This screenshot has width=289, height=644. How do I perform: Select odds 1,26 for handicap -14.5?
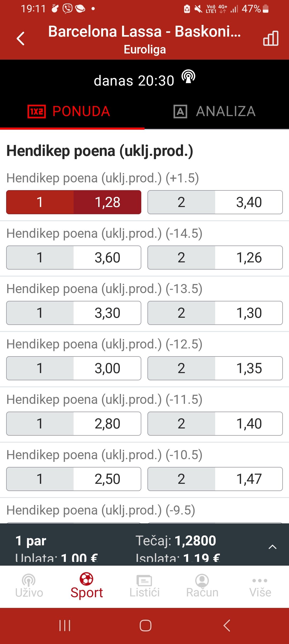click(215, 258)
